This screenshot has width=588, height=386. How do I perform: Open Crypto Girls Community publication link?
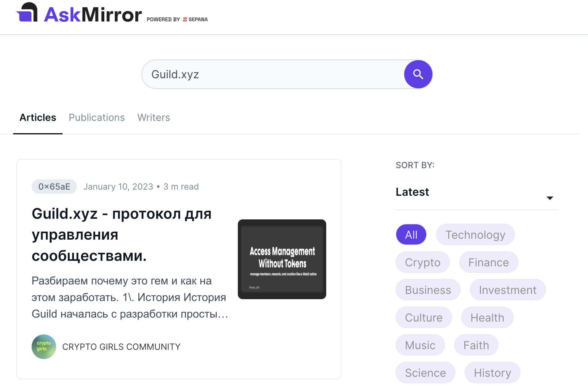pyautogui.click(x=121, y=347)
